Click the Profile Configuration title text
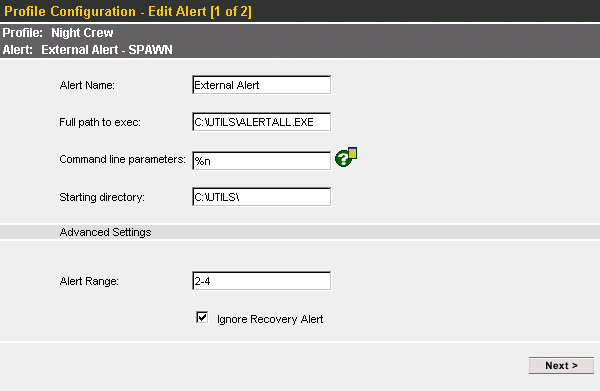Viewport: 600px width, 391px height. (70, 11)
